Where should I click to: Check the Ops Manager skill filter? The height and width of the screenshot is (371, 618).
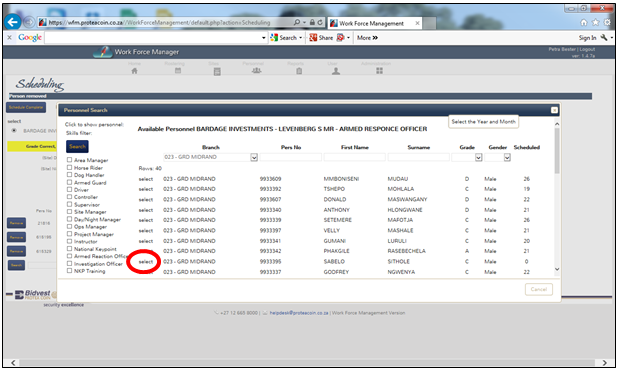(x=69, y=226)
